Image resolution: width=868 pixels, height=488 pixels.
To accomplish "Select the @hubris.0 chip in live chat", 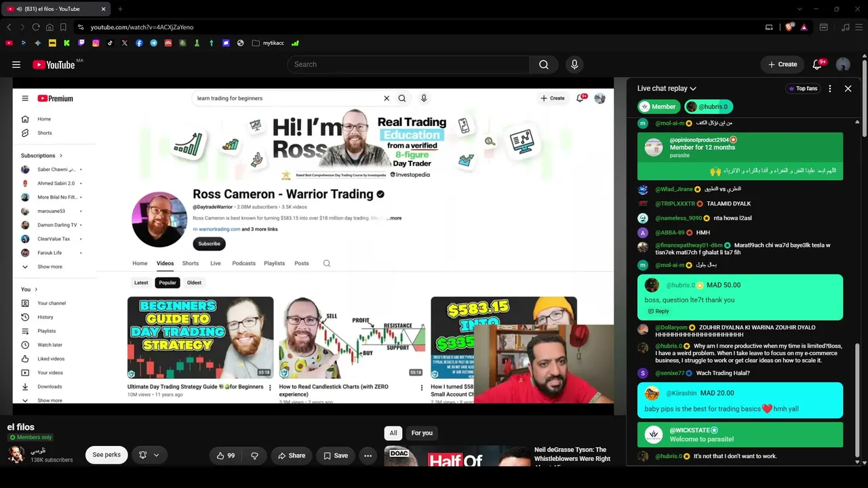I will [707, 106].
